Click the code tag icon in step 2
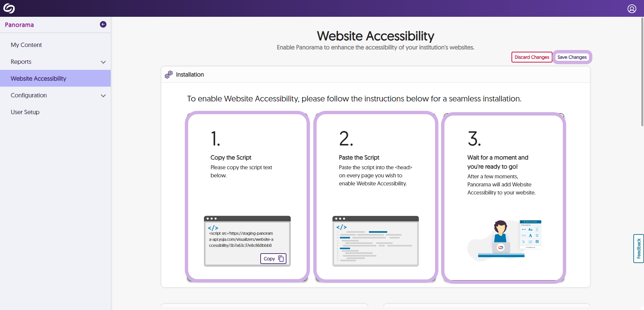Image resolution: width=644 pixels, height=310 pixels. click(x=341, y=227)
